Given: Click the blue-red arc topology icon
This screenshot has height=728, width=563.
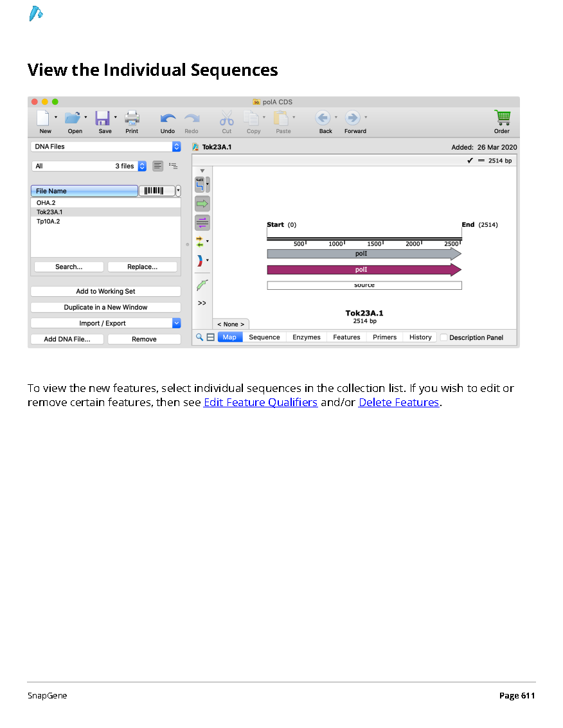Looking at the screenshot, I should click(x=200, y=260).
